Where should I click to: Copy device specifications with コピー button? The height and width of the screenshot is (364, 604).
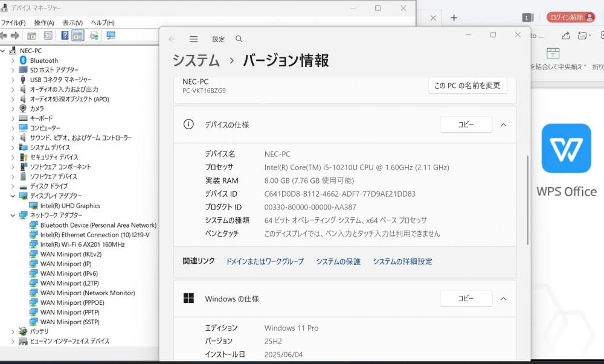pos(466,125)
